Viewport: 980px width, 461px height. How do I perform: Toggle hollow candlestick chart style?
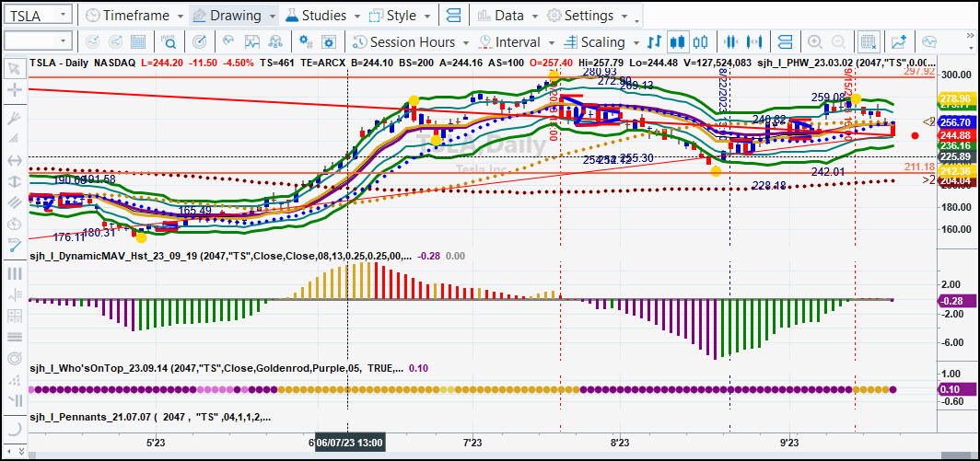coord(701,41)
